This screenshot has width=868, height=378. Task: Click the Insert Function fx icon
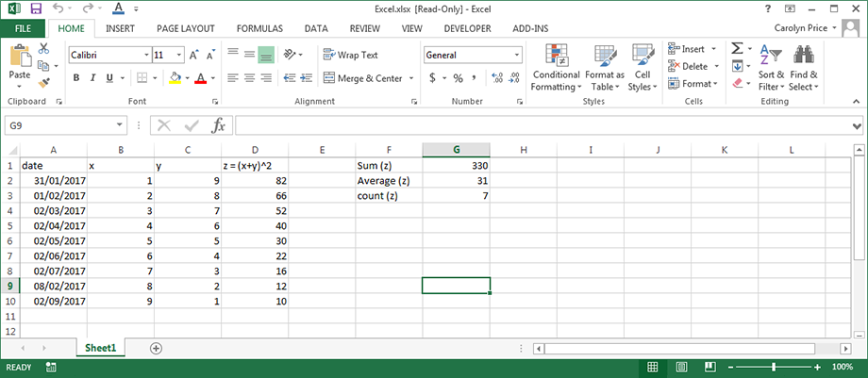[218, 125]
